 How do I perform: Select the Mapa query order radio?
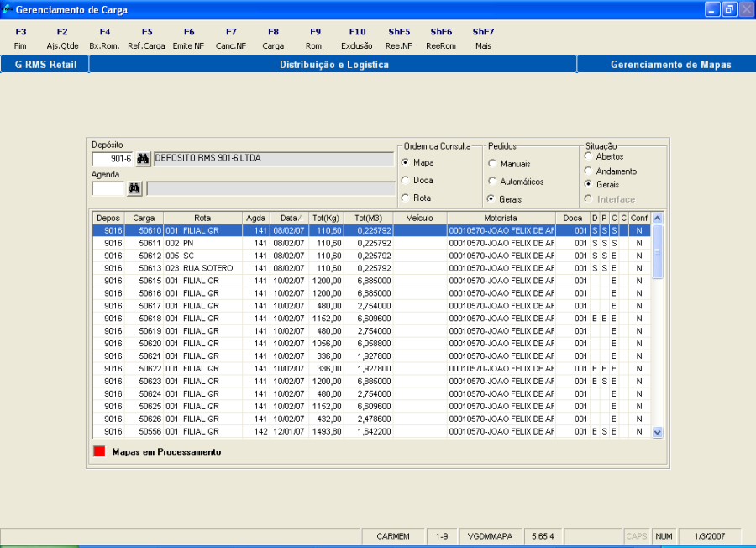(x=405, y=162)
